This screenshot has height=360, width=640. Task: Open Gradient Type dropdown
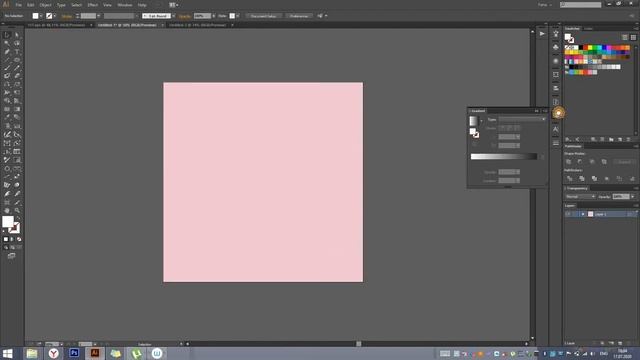(522, 120)
